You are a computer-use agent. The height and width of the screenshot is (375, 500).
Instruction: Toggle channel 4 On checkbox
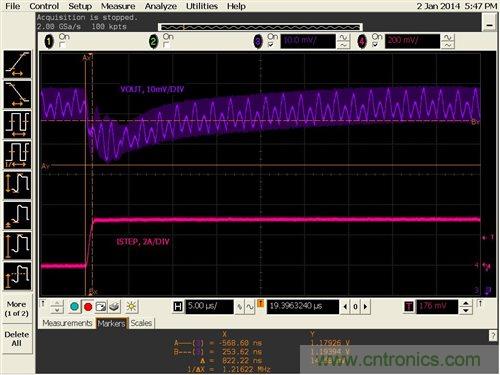pos(375,44)
